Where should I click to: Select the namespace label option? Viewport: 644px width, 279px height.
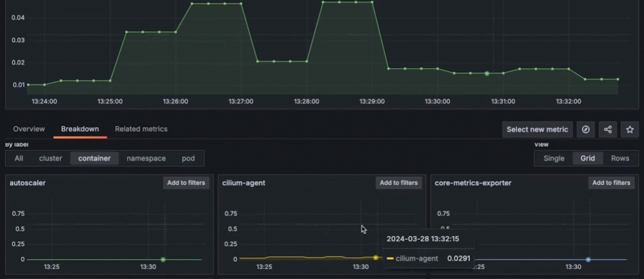[x=146, y=158]
